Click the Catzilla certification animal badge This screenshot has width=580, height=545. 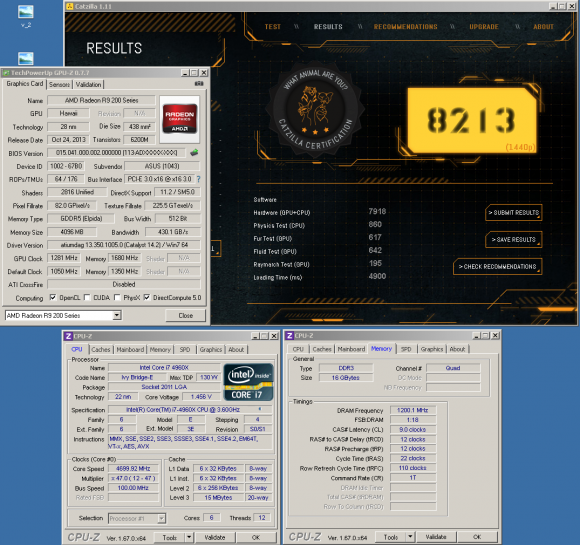pyautogui.click(x=315, y=109)
